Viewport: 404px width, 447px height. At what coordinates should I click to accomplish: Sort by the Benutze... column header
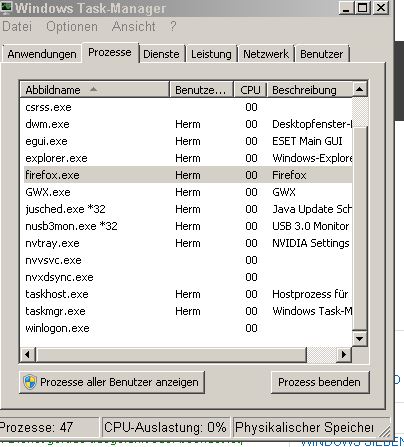click(201, 90)
